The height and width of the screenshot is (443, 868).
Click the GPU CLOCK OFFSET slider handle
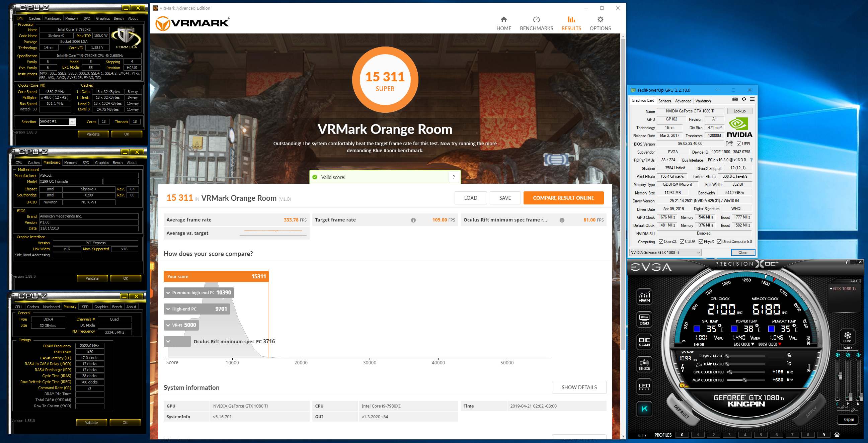(x=730, y=372)
